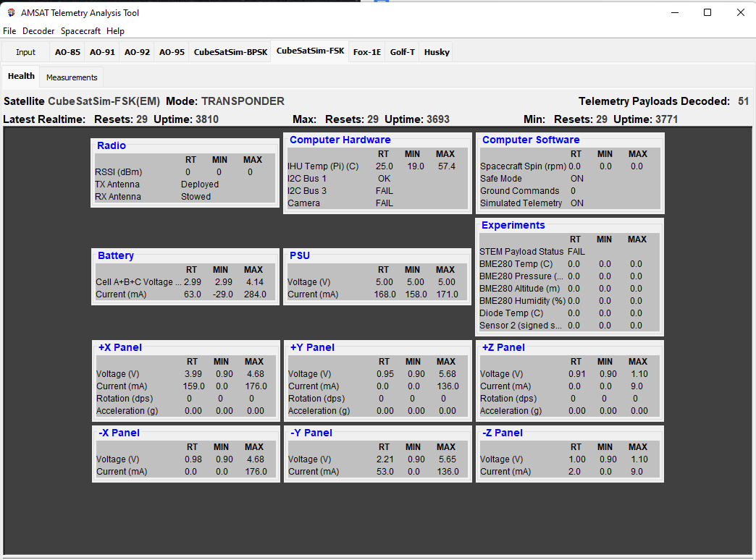Click the Experiments panel heading
Viewport: 756px width, 560px height.
[513, 225]
